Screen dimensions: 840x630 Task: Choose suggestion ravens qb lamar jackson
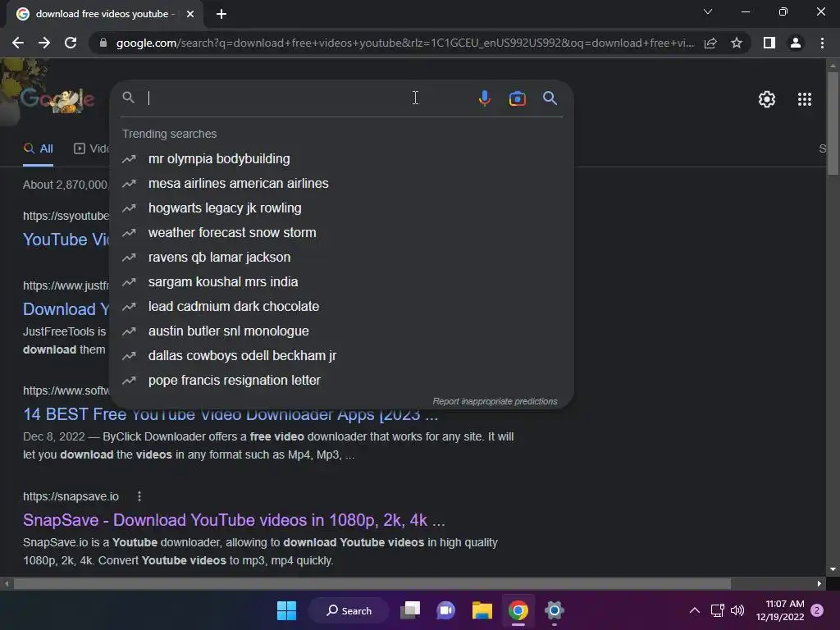[x=341, y=257]
